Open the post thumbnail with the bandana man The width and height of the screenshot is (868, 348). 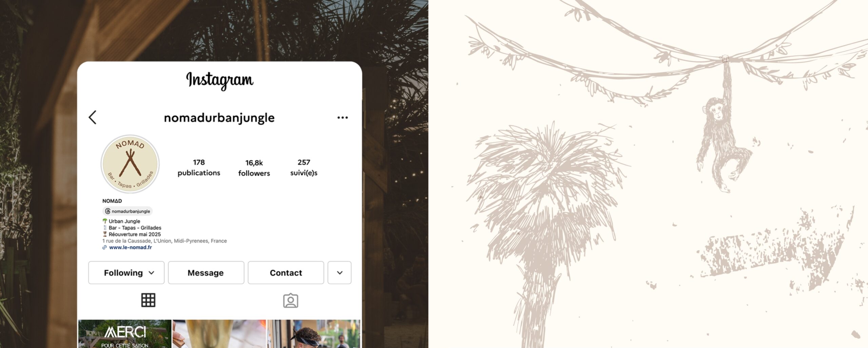(x=314, y=334)
